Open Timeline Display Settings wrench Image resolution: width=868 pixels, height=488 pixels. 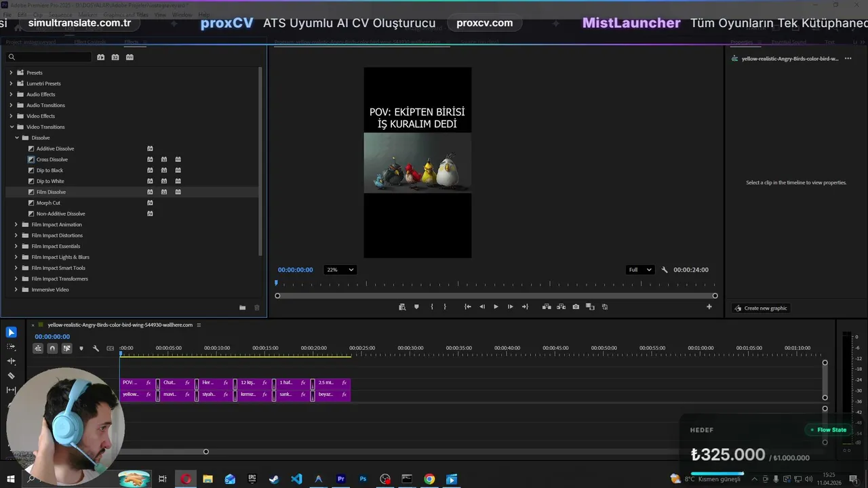coord(96,348)
